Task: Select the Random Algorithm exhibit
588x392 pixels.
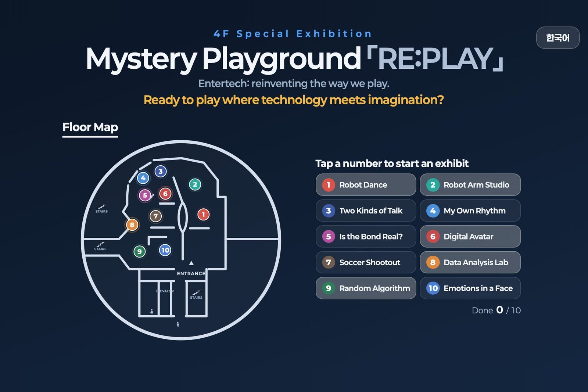Action: click(366, 288)
